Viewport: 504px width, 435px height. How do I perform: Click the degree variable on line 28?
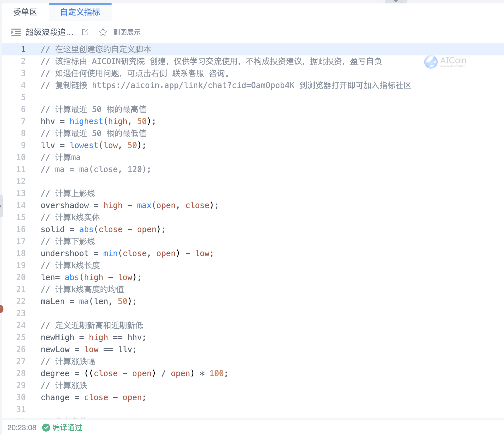pyautogui.click(x=55, y=373)
